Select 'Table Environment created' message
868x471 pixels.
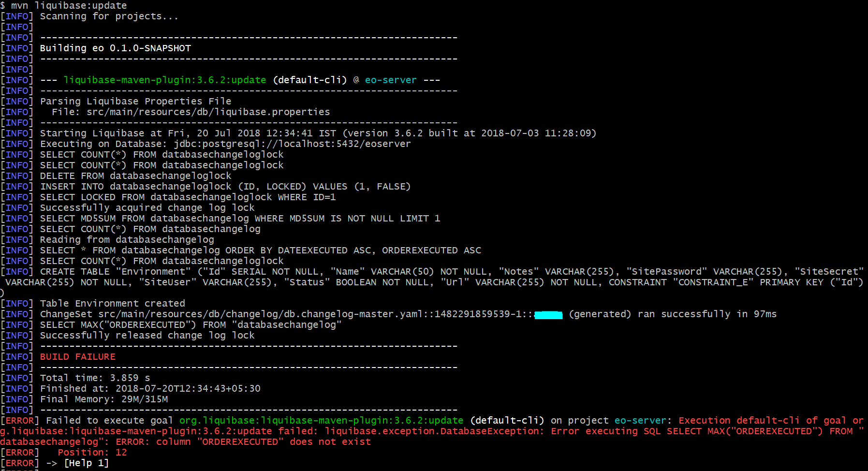point(113,304)
